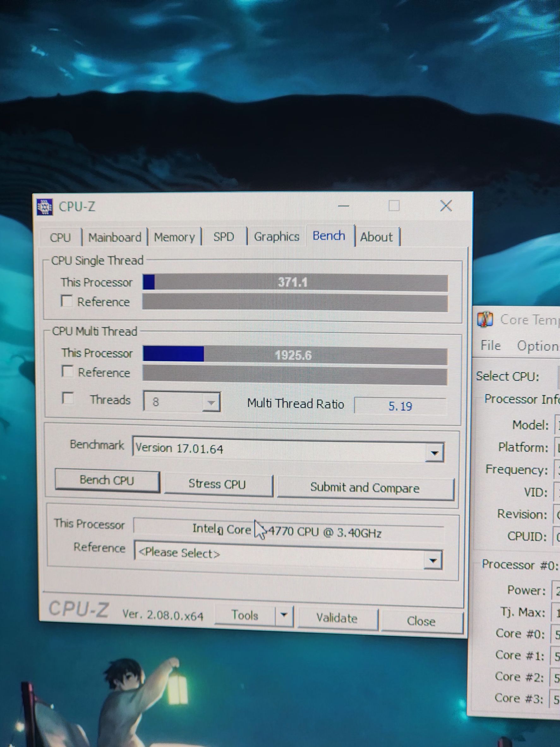560x747 pixels.
Task: Open the Mainboard tab
Action: pos(115,237)
